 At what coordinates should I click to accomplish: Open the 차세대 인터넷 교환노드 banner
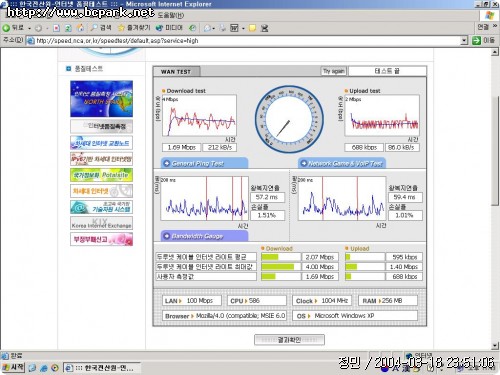coord(101,143)
